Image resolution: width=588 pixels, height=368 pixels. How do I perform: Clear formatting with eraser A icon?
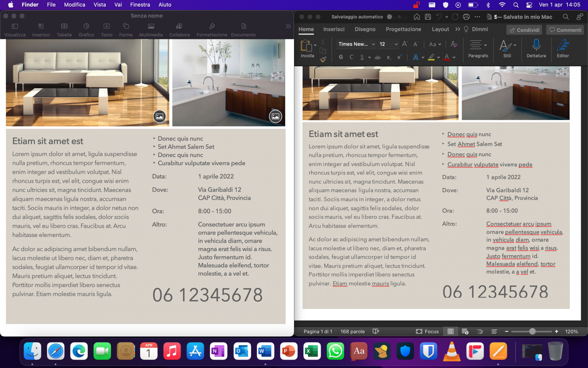tap(454, 44)
